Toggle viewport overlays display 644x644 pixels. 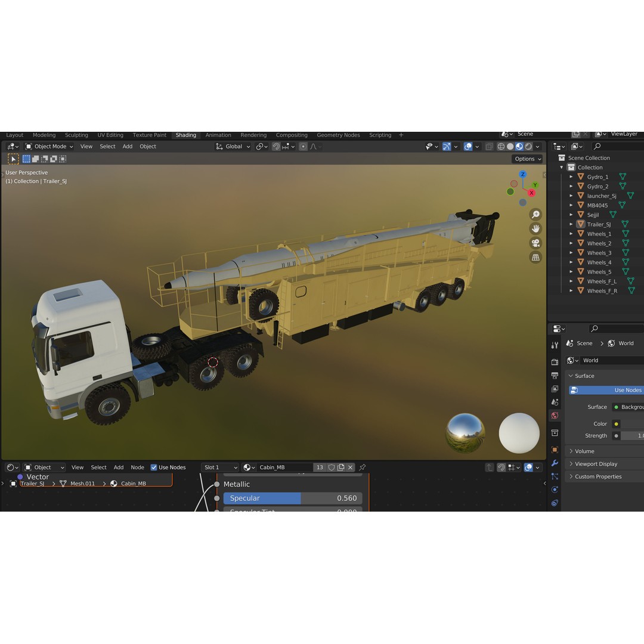[468, 147]
